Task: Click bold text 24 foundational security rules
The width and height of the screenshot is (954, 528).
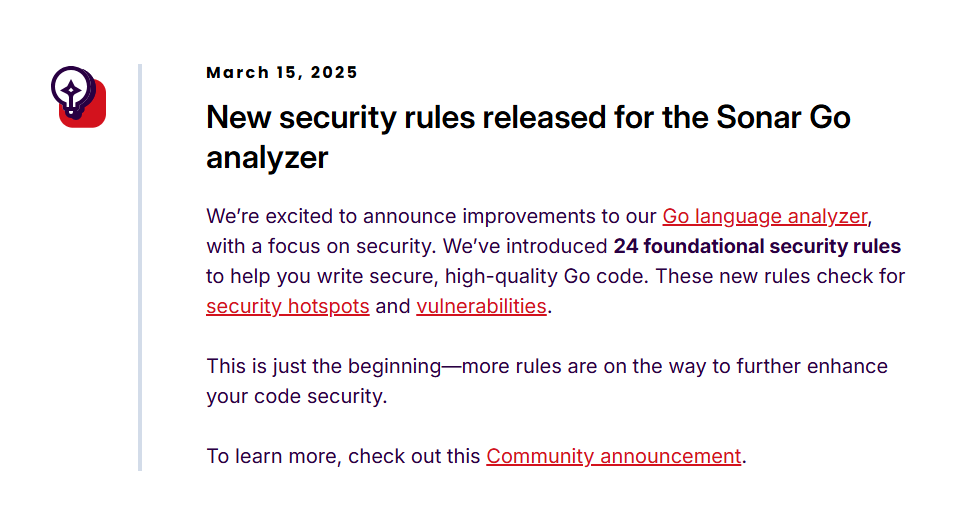Action: pyautogui.click(x=757, y=246)
